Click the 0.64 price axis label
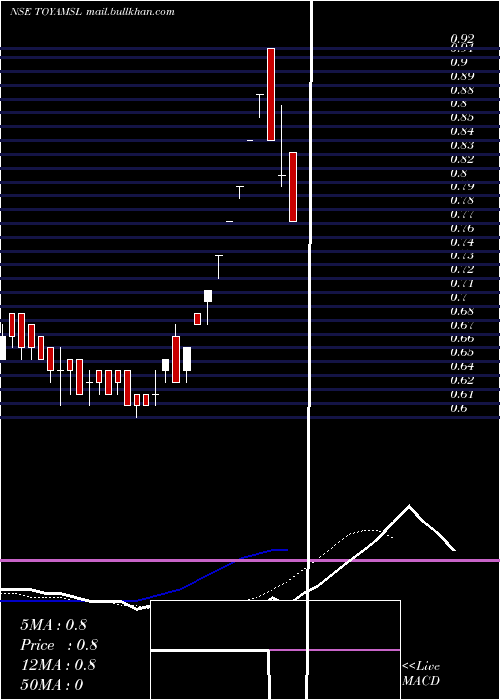This screenshot has width=500, height=700. [462, 366]
